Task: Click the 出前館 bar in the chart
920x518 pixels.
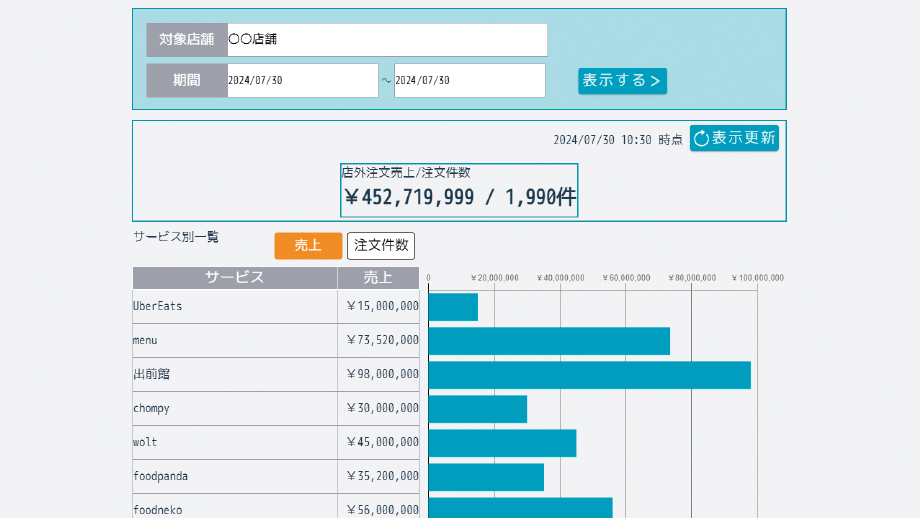Action: (589, 375)
